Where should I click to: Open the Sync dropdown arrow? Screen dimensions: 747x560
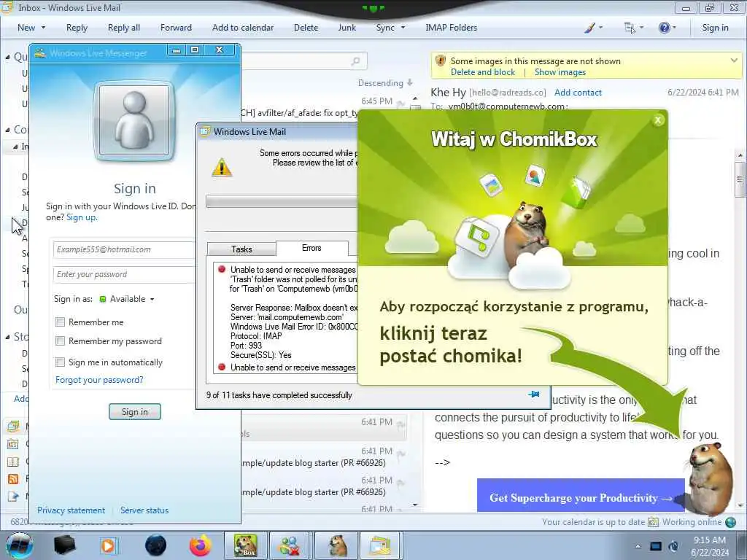[x=403, y=28]
